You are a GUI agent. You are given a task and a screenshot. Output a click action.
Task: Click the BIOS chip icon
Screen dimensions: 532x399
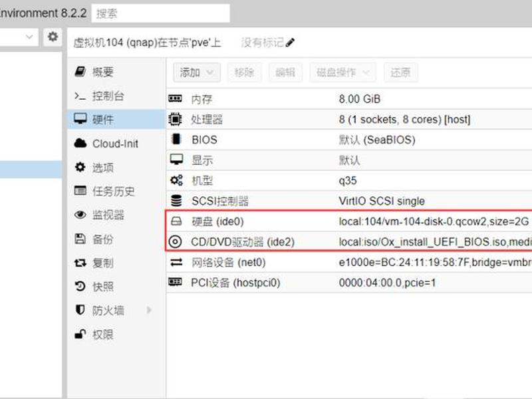pyautogui.click(x=176, y=139)
